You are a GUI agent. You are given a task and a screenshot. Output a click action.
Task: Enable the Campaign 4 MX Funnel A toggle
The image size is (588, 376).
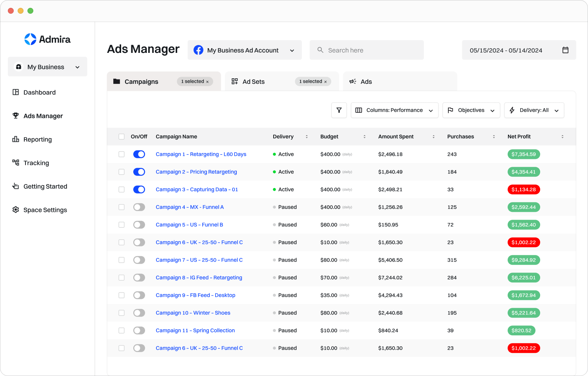click(x=139, y=207)
